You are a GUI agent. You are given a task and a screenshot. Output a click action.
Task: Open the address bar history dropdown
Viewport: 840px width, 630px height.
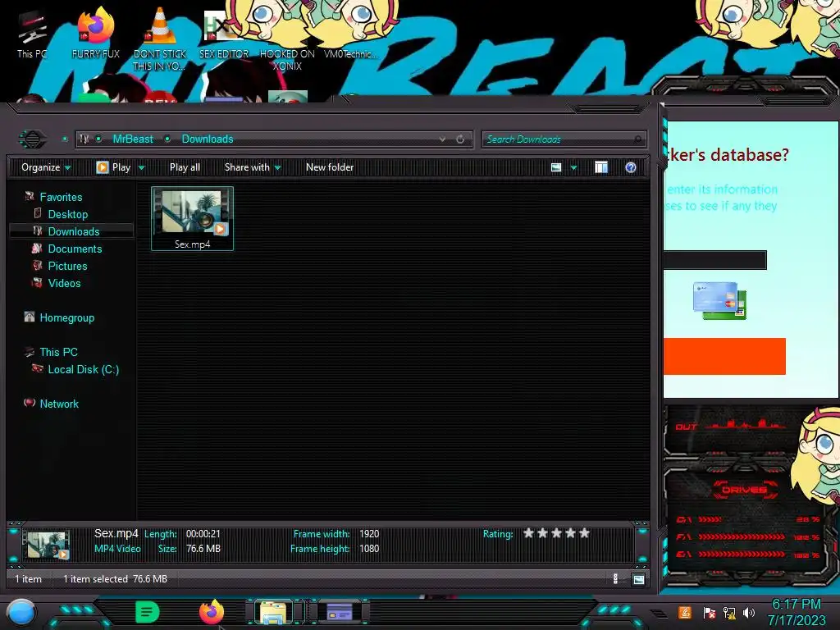(x=442, y=139)
